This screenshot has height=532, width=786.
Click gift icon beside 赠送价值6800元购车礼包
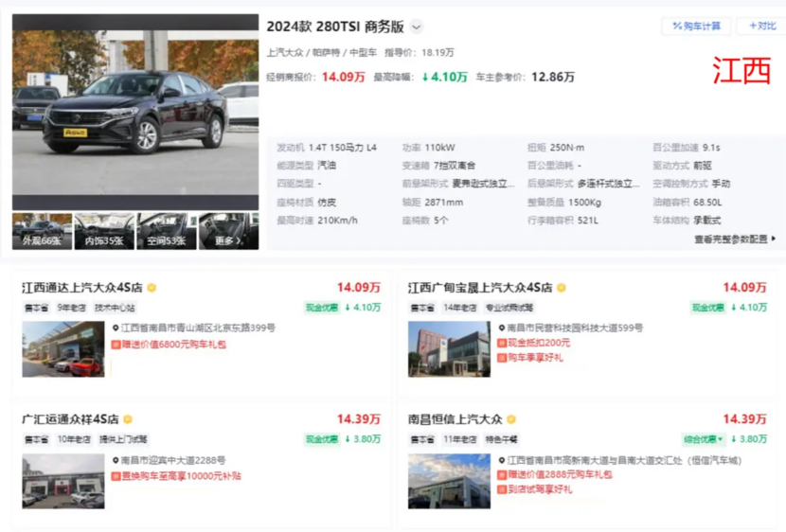tap(116, 345)
